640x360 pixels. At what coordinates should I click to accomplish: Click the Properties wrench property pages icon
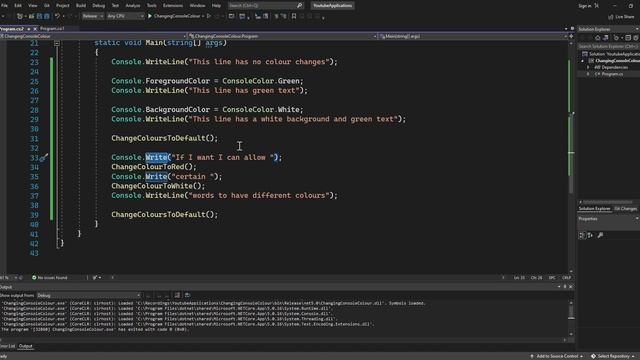600,236
